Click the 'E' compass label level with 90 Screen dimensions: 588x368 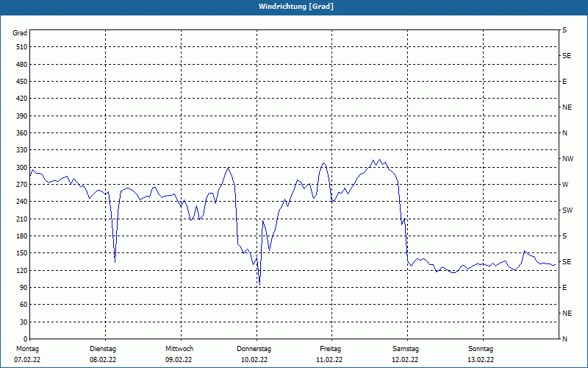(x=564, y=288)
